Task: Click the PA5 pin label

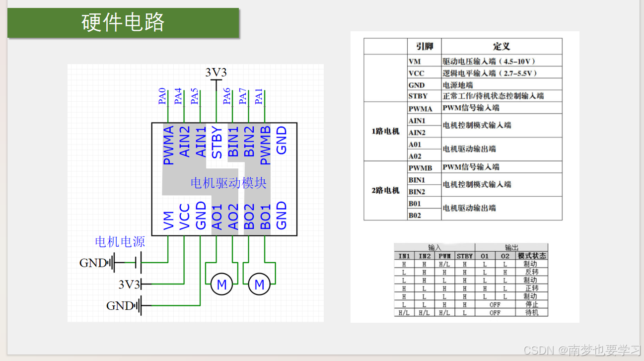Action: pyautogui.click(x=194, y=96)
